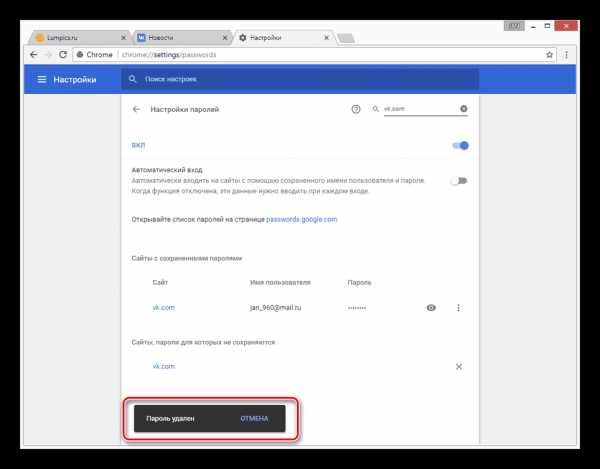Close the Новости tab
Image resolution: width=600 pixels, height=469 pixels.
coord(225,37)
